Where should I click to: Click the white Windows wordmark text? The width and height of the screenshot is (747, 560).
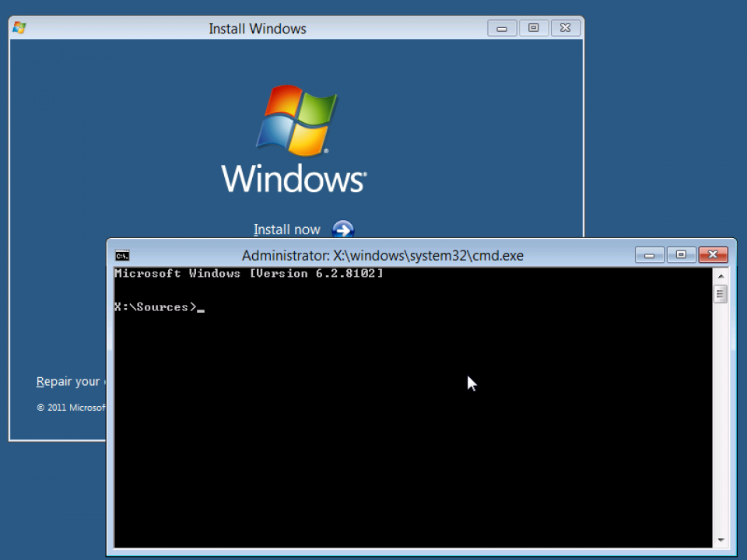click(x=294, y=179)
